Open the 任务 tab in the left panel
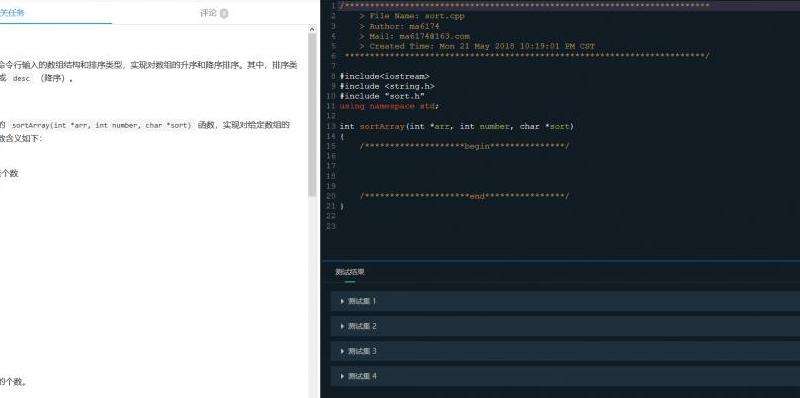The height and width of the screenshot is (398, 800). point(12,13)
